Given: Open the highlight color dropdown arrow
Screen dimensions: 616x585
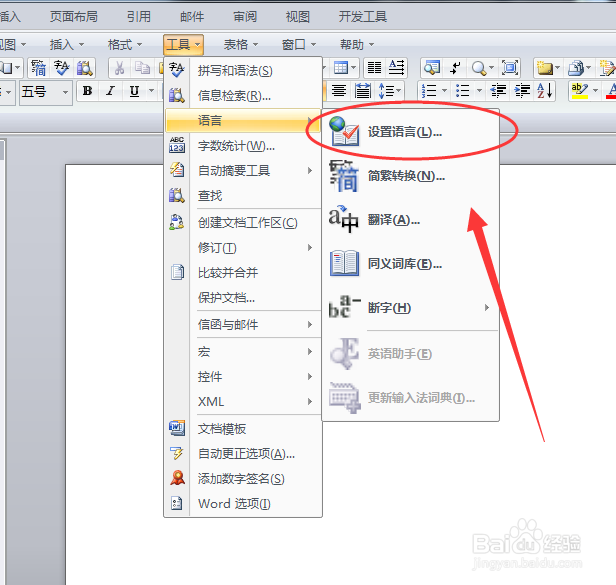Looking at the screenshot, I should 596,91.
